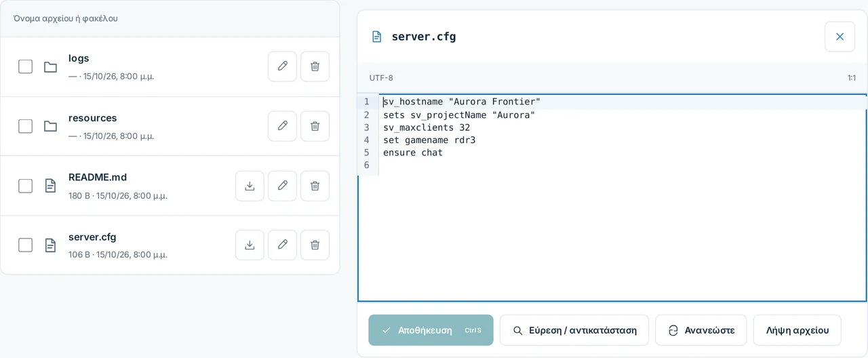
Task: Delete README.md with the trash icon
Action: (315, 186)
